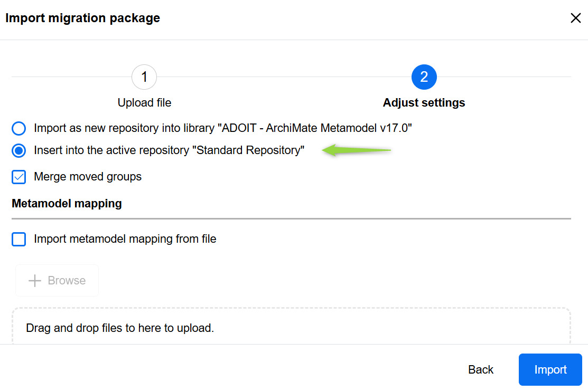The height and width of the screenshot is (391, 588).
Task: Click the blue Import button
Action: (x=550, y=370)
